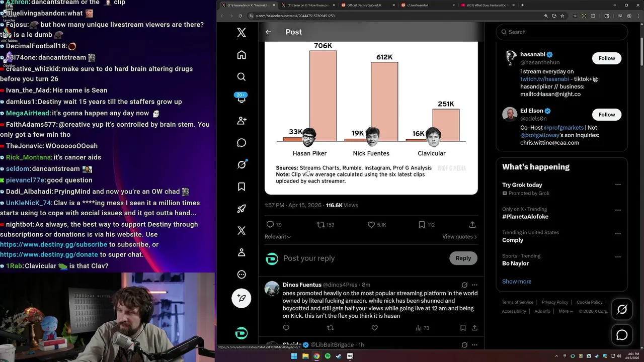644x362 pixels.
Task: Open X home logo in sidebar
Action: tap(242, 33)
